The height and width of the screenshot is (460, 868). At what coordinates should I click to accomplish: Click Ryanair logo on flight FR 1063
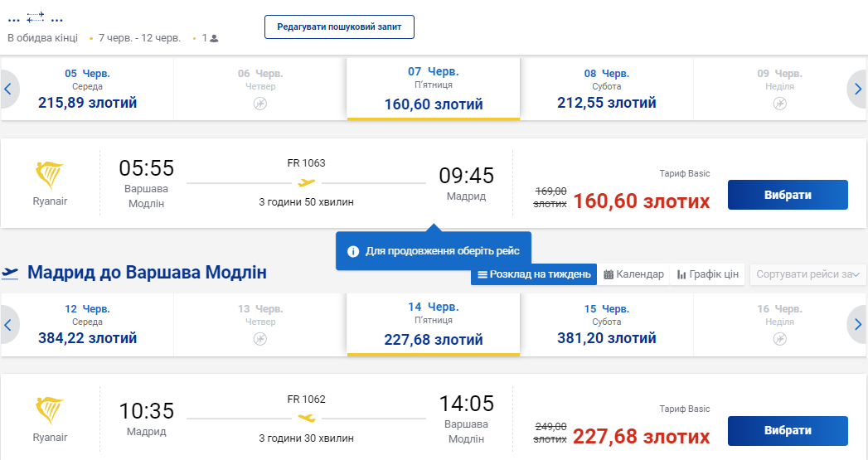click(50, 176)
